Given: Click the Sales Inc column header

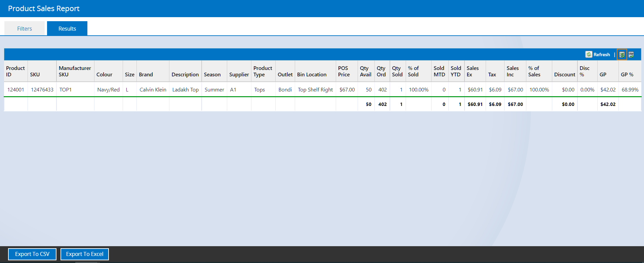Looking at the screenshot, I should (515, 71).
